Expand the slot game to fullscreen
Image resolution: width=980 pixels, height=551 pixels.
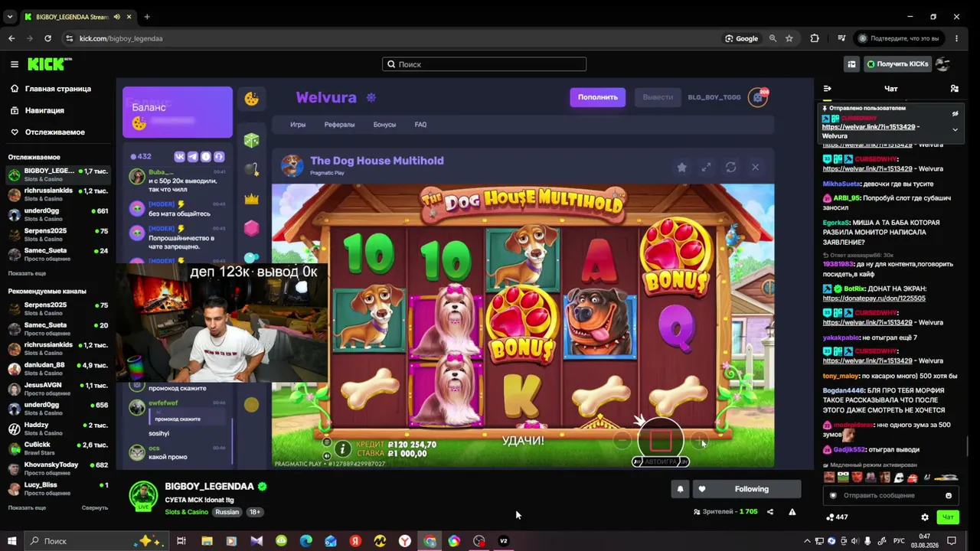706,168
